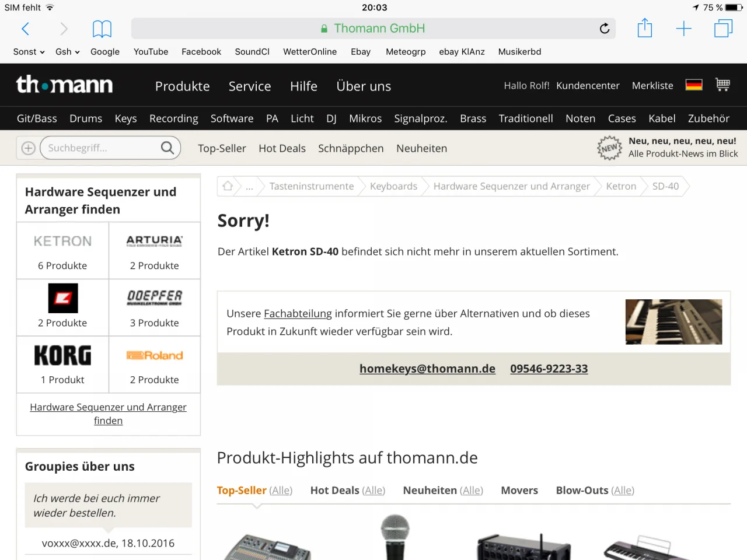Open the Gsh bookmarks folder dropdown
The image size is (747, 560).
click(68, 52)
